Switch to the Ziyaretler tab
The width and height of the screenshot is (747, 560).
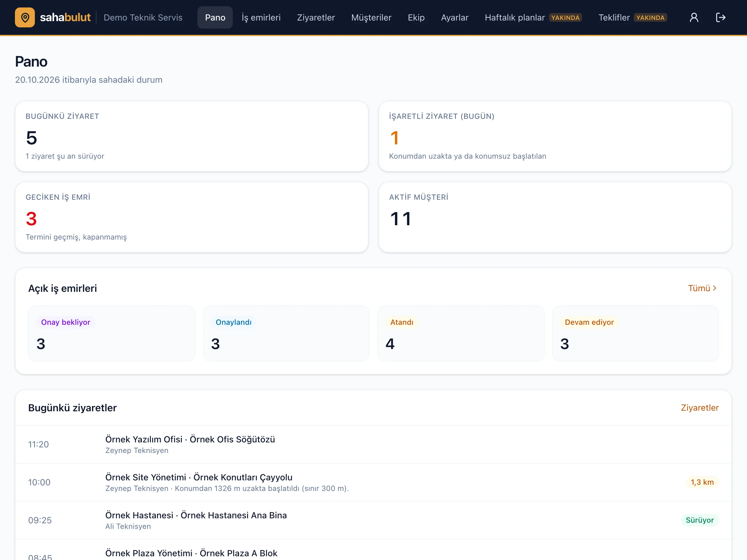(316, 17)
